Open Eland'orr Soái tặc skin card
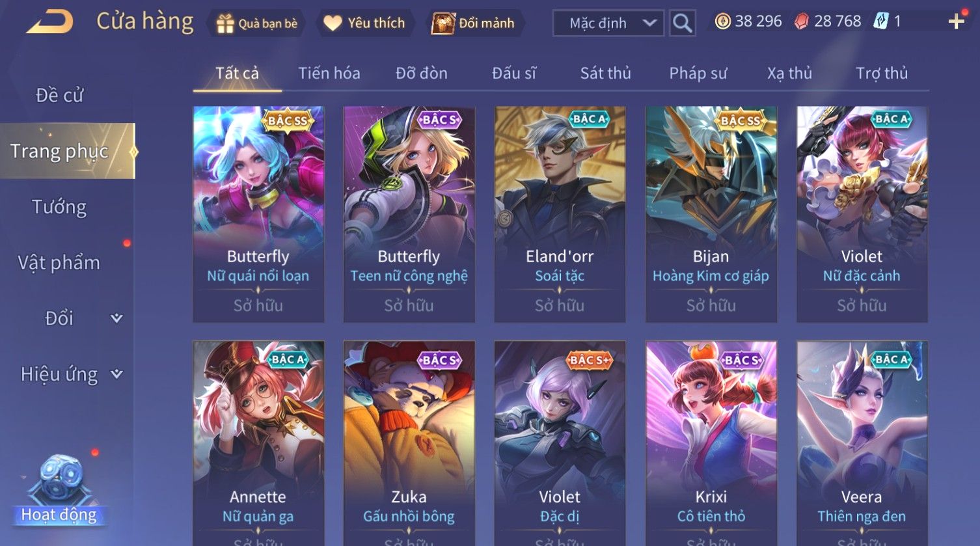The image size is (980, 546). pyautogui.click(x=560, y=214)
